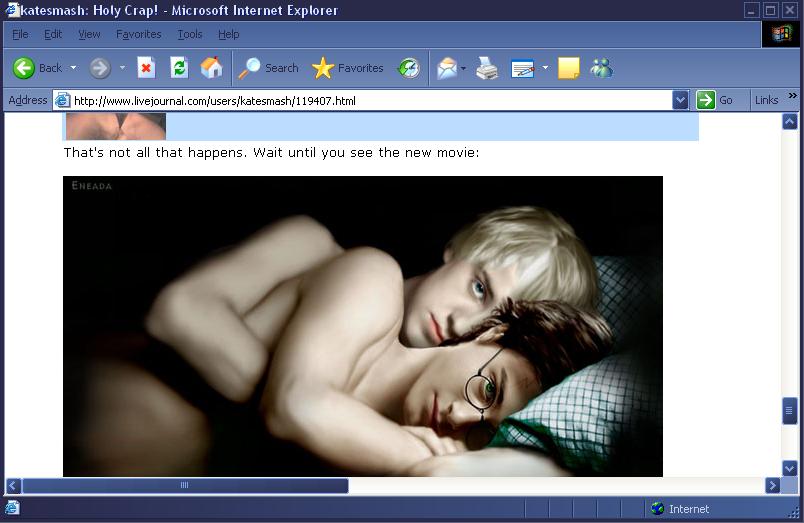Click the page icon in address bar

(62, 100)
